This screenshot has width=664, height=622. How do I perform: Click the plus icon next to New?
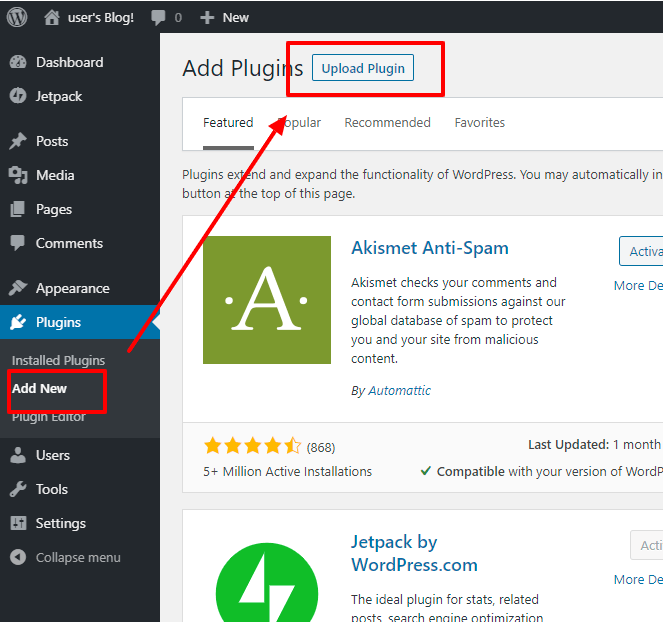[x=207, y=18]
